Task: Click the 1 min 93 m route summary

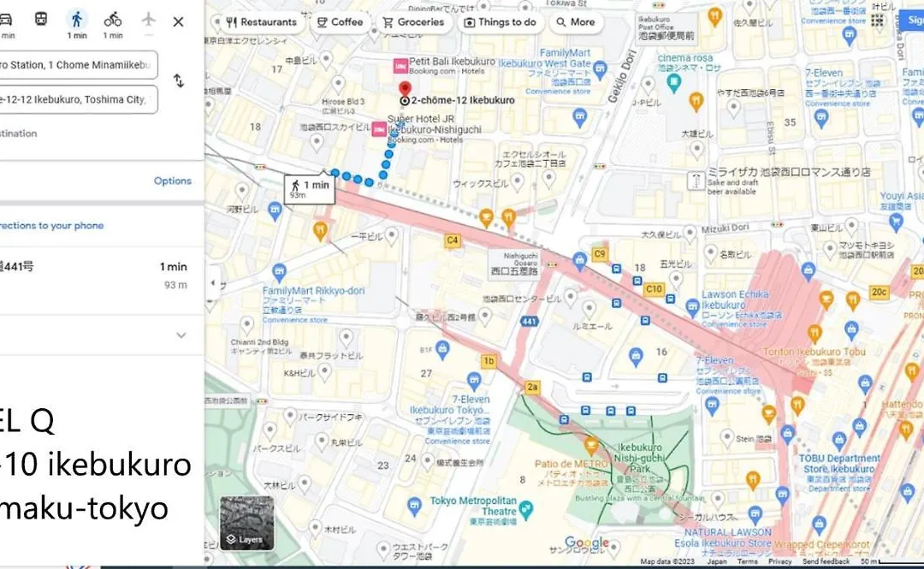Action: (x=102, y=276)
